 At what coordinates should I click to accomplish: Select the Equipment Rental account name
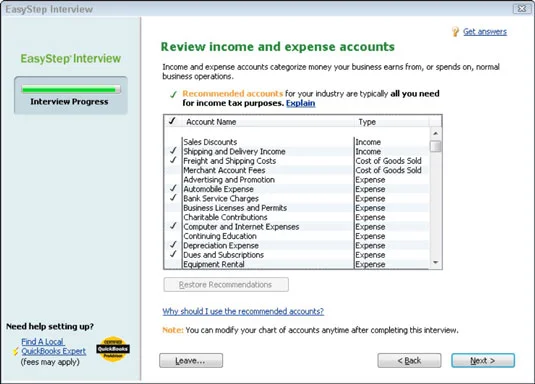pos(214,264)
